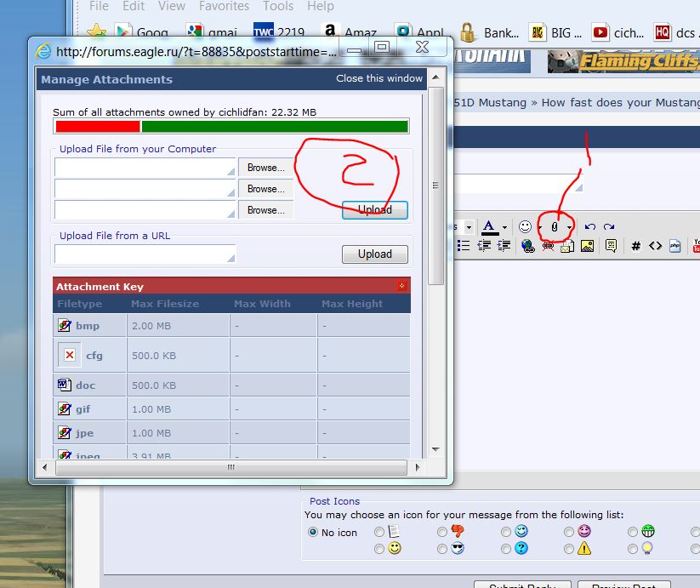Wrap selection in quote tags icon
Viewport: 700px width, 588px height.
[612, 246]
